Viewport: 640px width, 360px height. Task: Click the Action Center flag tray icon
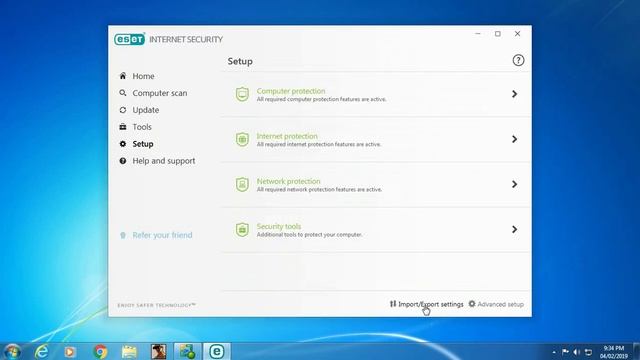565,352
